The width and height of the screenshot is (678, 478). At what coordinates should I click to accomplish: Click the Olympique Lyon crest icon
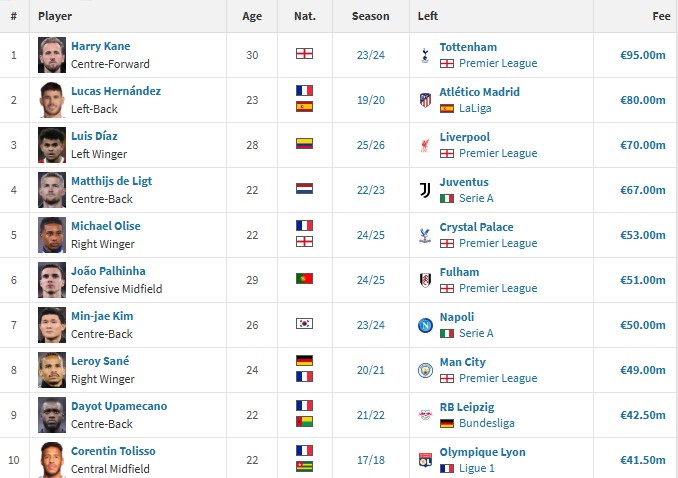(425, 460)
